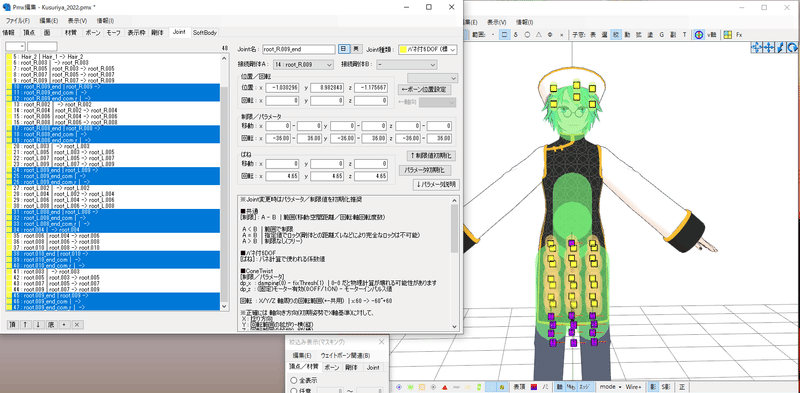
Task: Toggle the green bone display icon
Action: tap(410, 387)
